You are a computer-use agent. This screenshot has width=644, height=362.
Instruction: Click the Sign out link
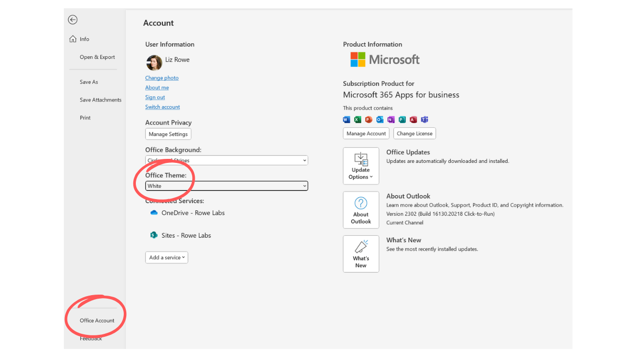(x=155, y=97)
